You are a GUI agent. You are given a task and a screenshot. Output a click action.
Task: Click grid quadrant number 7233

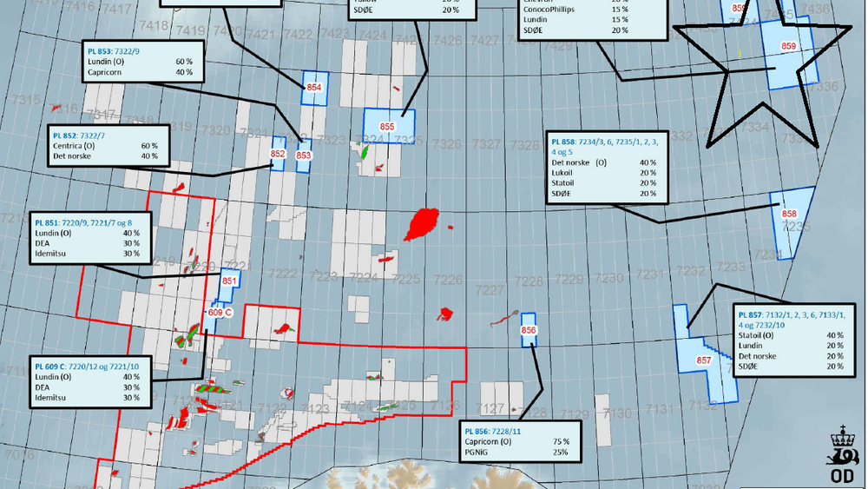click(x=731, y=267)
